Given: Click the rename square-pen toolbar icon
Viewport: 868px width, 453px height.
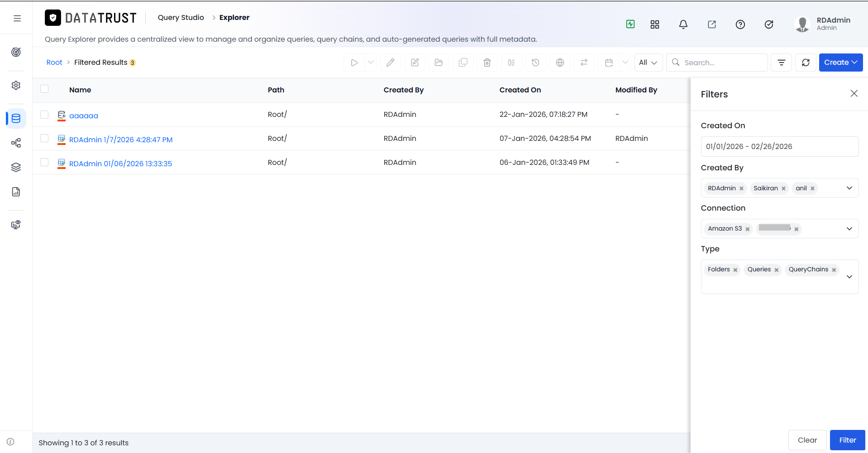Looking at the screenshot, I should point(415,63).
